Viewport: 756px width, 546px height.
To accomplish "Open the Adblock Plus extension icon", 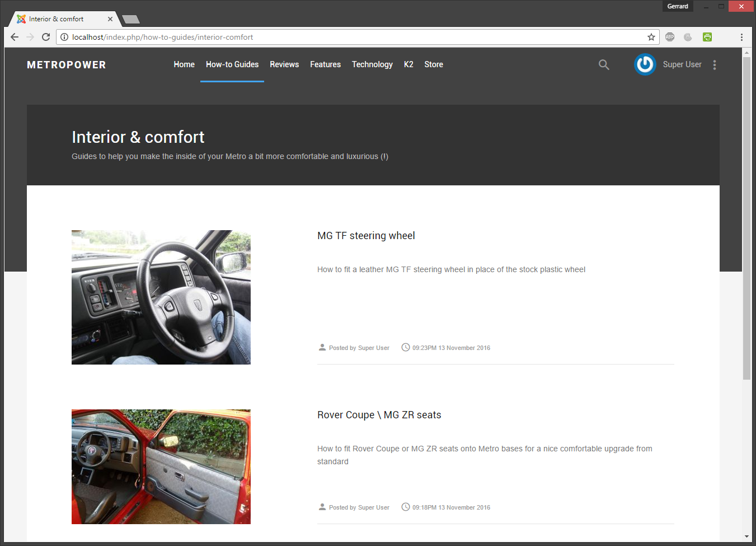I will coord(670,37).
